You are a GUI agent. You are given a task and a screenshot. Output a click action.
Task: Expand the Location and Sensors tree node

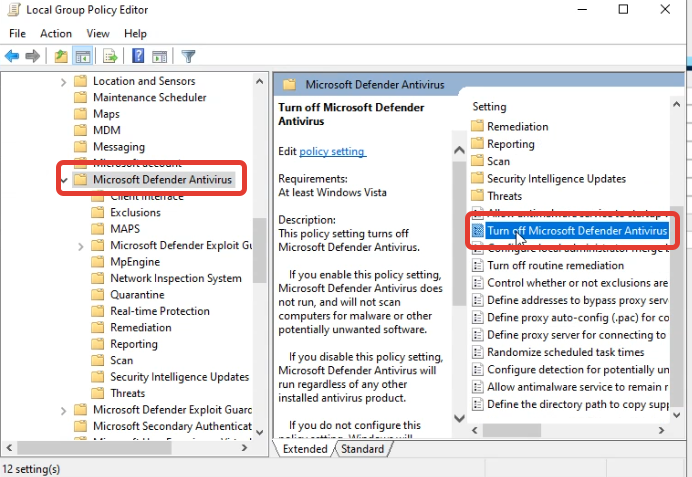[63, 82]
